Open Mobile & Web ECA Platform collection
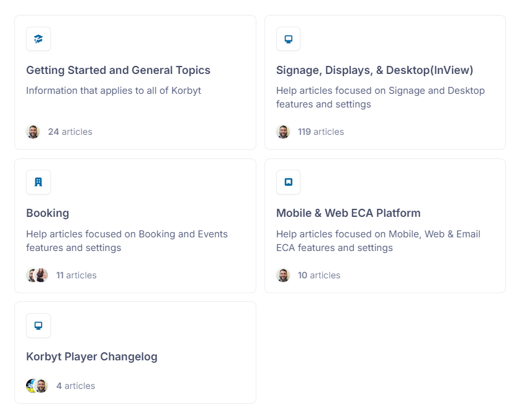532x420 pixels. [x=348, y=213]
